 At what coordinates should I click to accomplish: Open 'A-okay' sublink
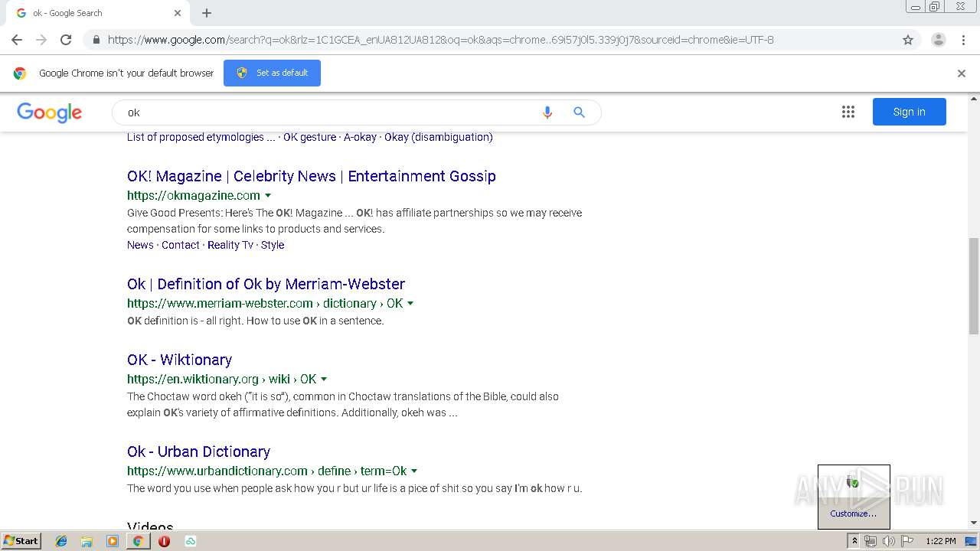click(x=360, y=137)
